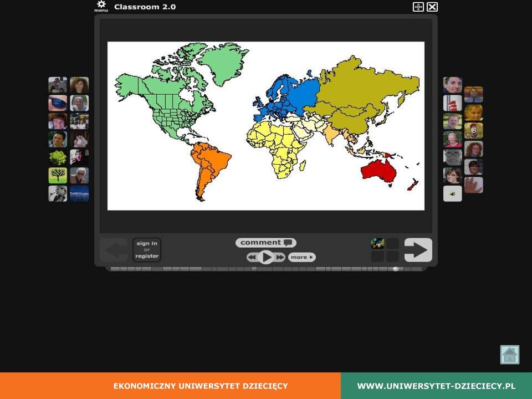Viewport: 532px width, 399px height.
Task: Click the full-screen expand icon
Action: 418,7
